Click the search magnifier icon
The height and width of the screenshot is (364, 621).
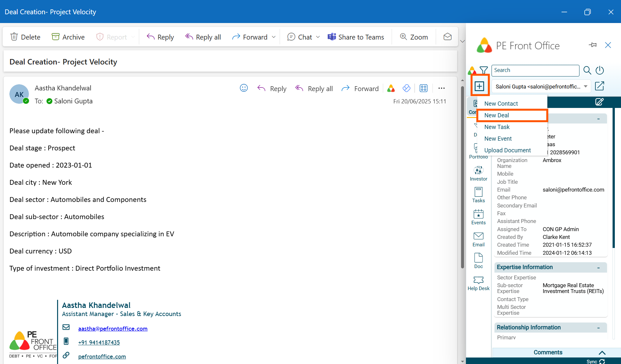(587, 70)
